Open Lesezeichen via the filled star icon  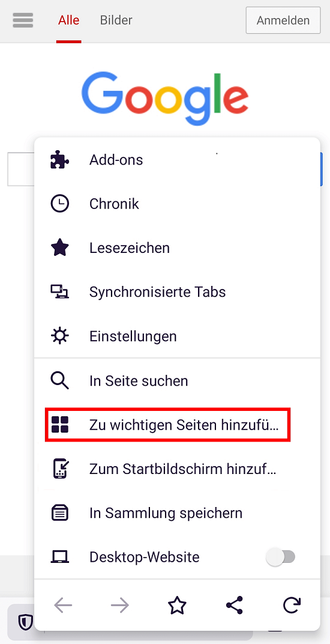[x=60, y=248]
